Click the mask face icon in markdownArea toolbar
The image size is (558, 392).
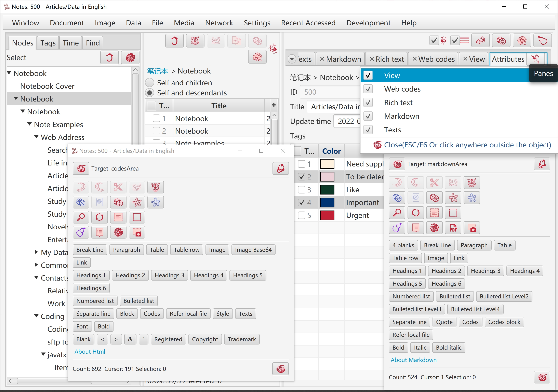(x=472, y=183)
